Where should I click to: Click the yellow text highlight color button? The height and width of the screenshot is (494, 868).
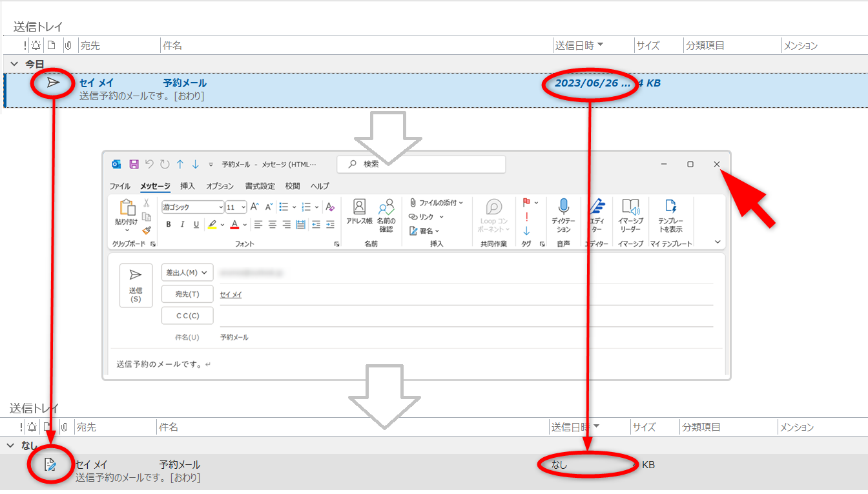(x=212, y=225)
